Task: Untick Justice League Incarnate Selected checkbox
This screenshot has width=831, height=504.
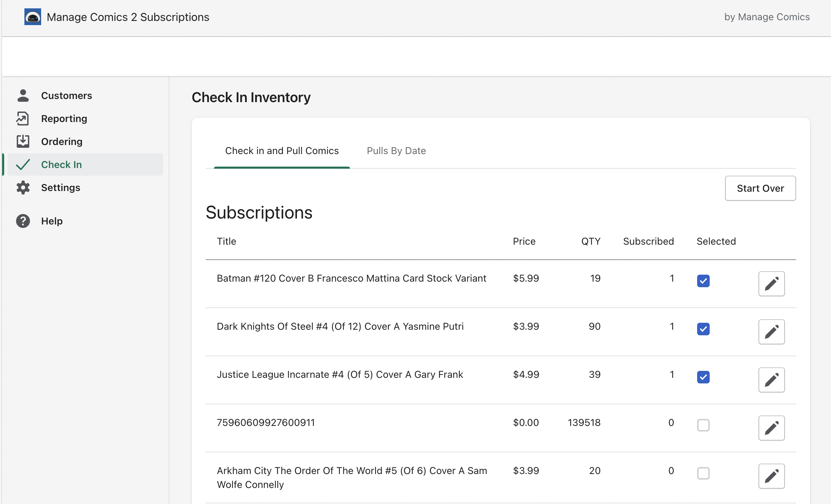Action: [x=703, y=377]
